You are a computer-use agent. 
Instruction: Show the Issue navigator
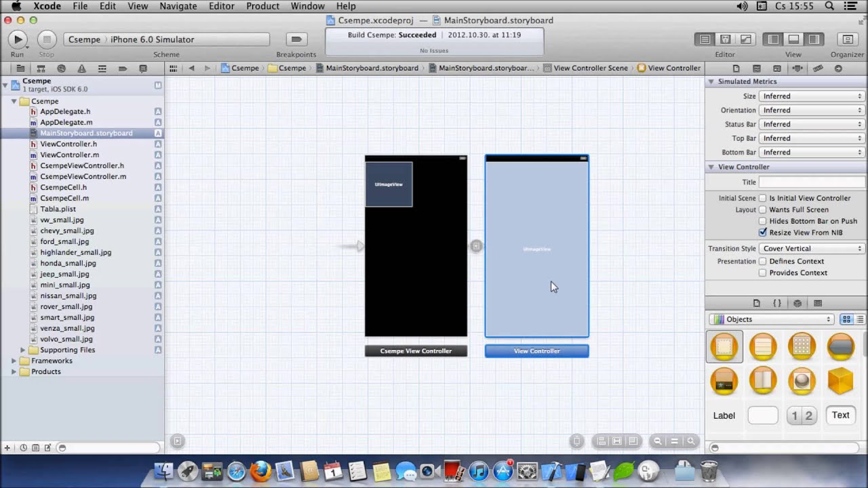click(x=81, y=68)
